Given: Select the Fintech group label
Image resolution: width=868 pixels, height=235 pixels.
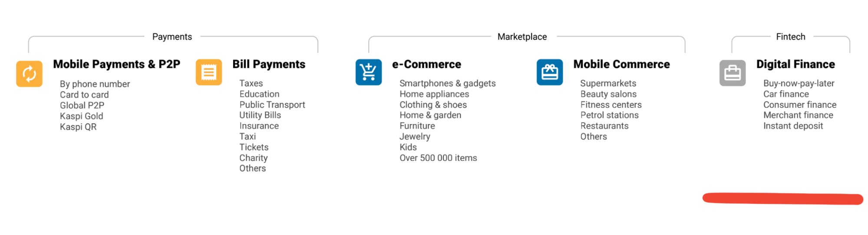Looking at the screenshot, I should (791, 37).
